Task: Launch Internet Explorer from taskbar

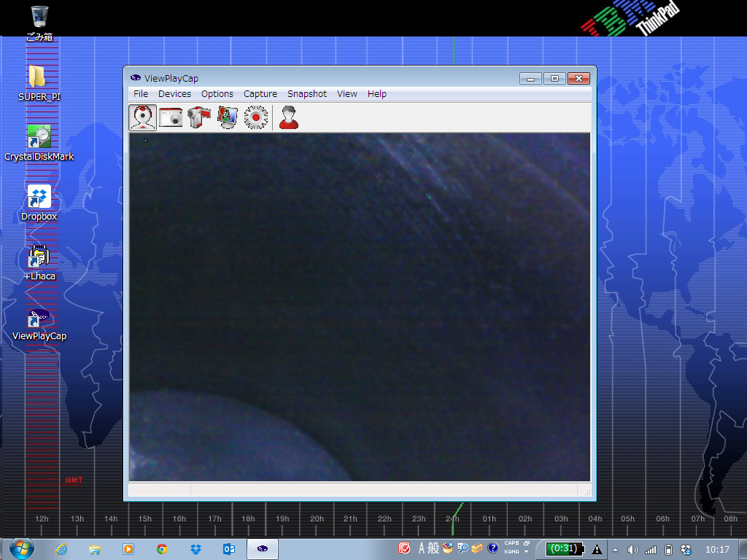Action: click(x=61, y=549)
